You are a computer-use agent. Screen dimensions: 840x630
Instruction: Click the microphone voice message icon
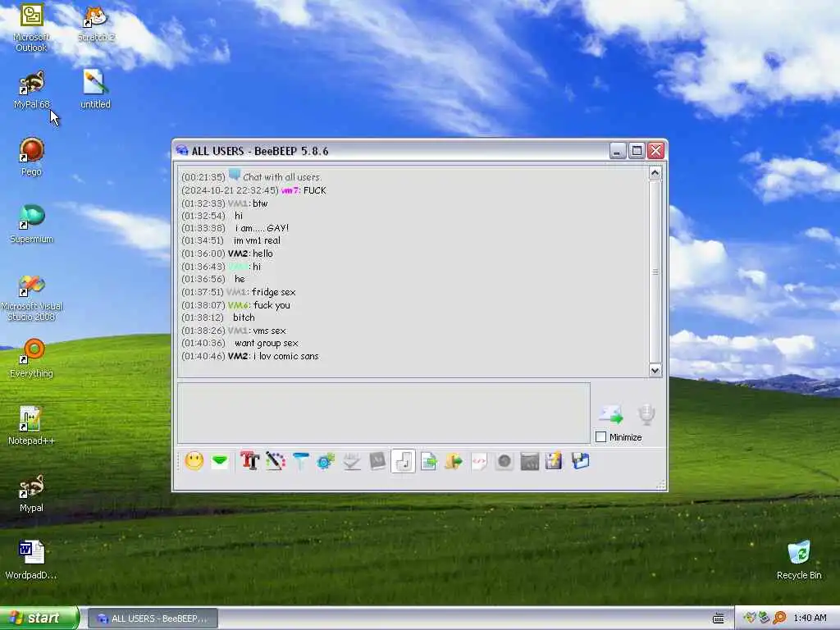[x=646, y=414]
